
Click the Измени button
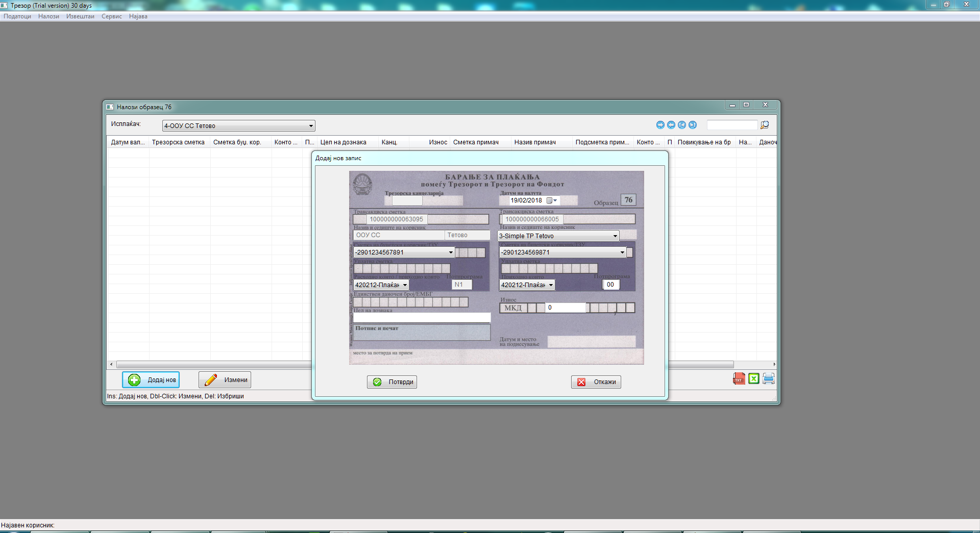click(x=225, y=380)
